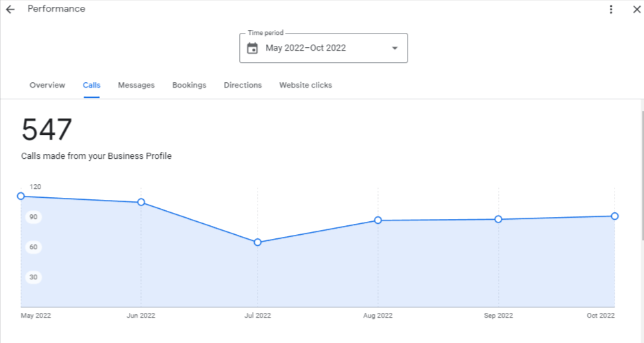Open the Website clicks tab
644x343 pixels.
[x=305, y=86]
